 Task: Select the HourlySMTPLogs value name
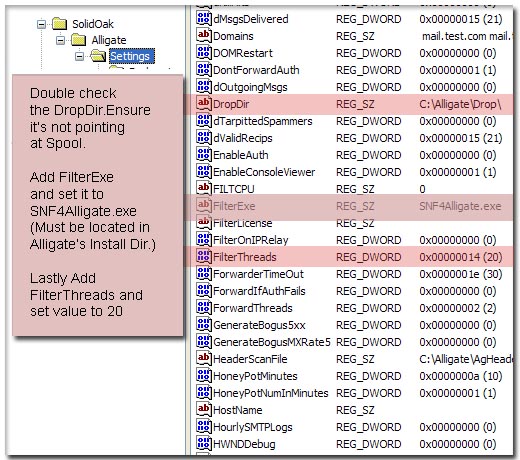tap(253, 427)
